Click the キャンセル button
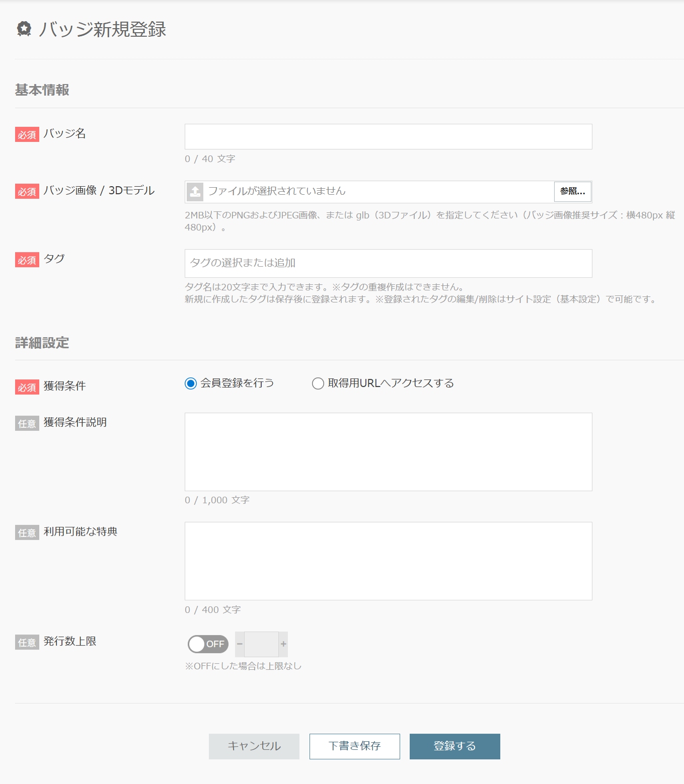684x784 pixels. pos(254,746)
